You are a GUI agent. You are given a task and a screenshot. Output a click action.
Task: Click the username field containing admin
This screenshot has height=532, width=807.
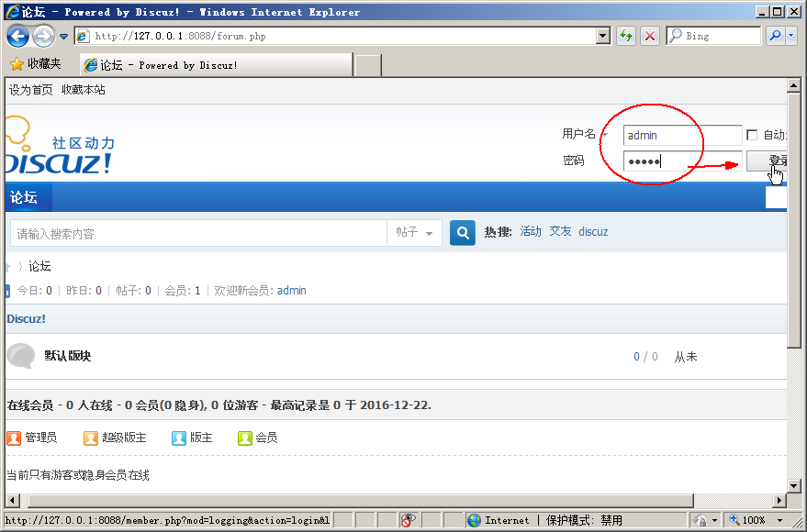click(x=682, y=135)
